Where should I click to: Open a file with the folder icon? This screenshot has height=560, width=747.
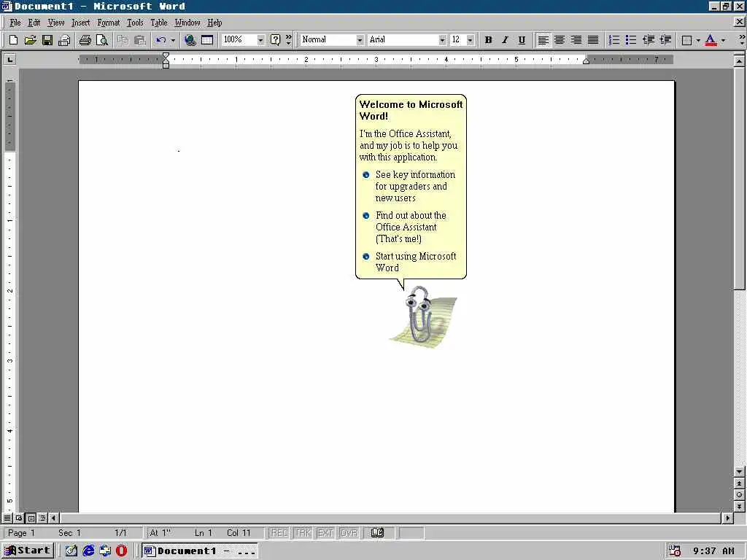coord(30,40)
